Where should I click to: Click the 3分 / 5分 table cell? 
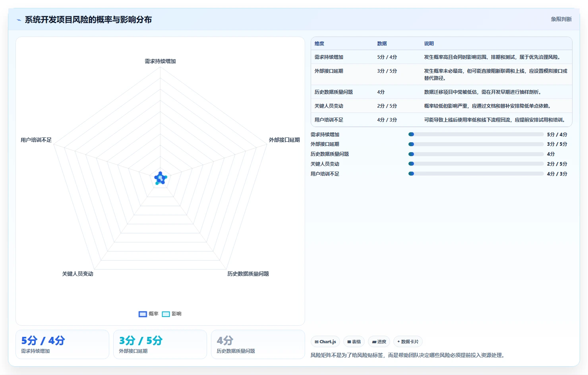coord(387,71)
